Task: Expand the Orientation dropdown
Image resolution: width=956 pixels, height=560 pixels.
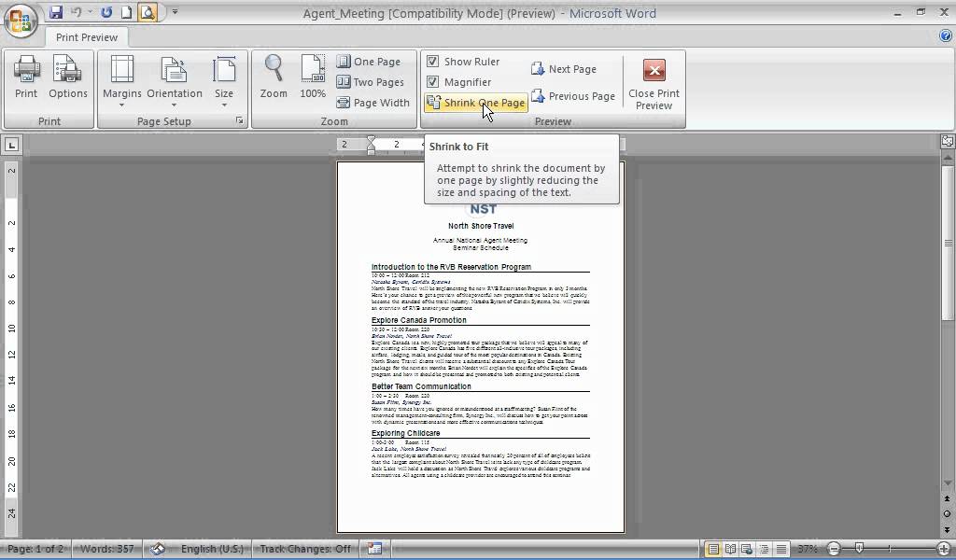Action: 175,81
